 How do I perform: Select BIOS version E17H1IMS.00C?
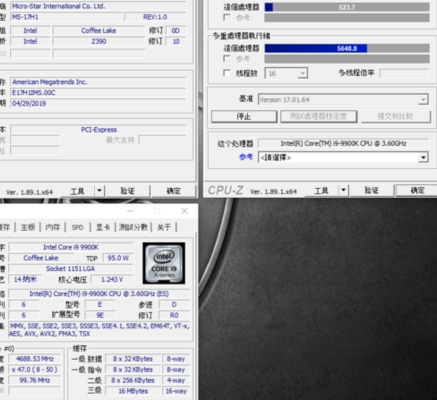coord(99,93)
